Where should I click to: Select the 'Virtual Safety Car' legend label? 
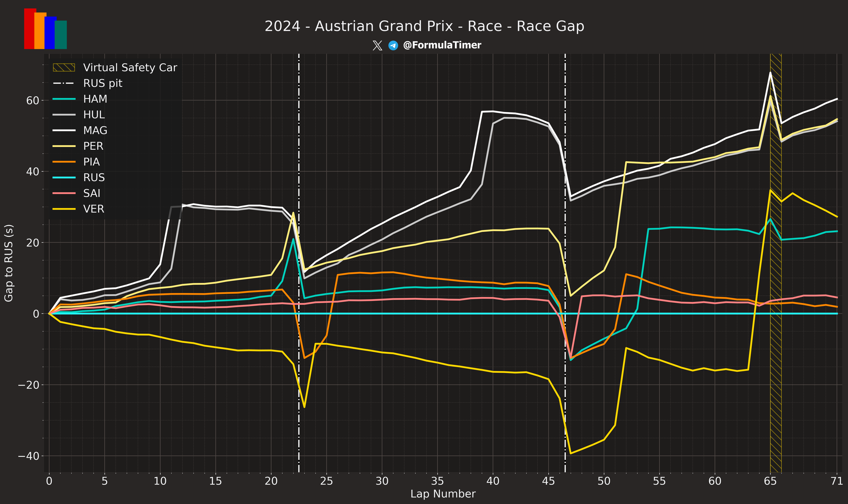pos(130,68)
